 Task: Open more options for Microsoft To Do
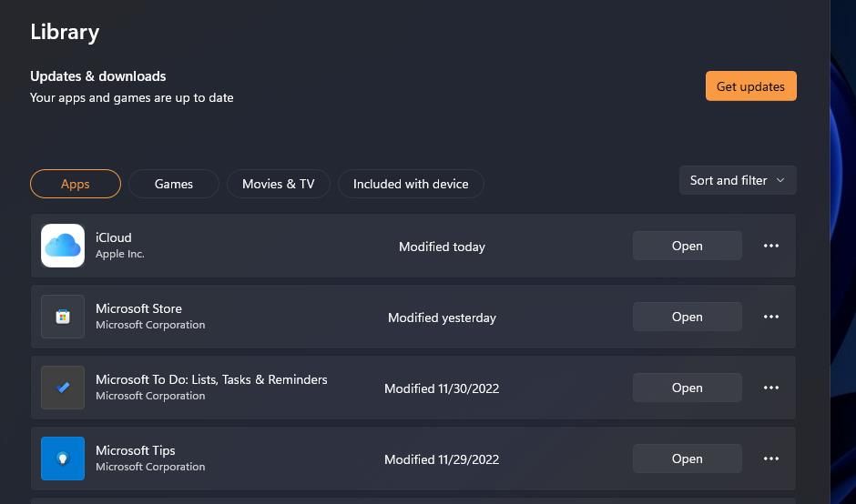tap(770, 388)
